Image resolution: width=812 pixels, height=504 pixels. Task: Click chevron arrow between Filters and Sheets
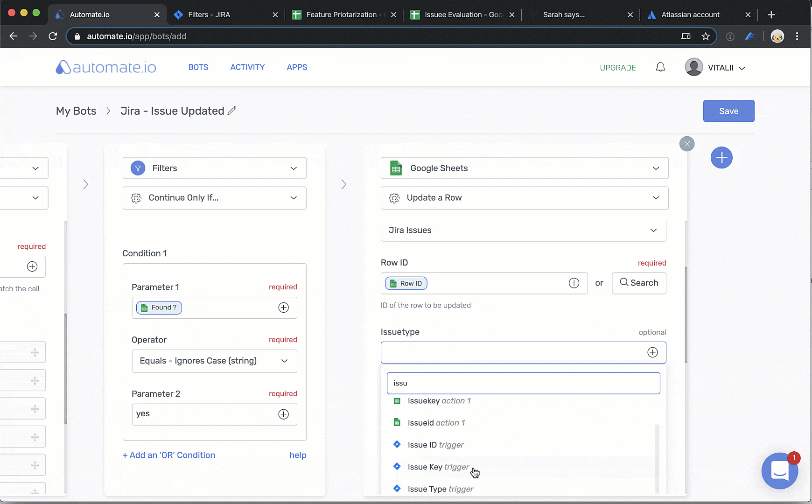344,184
